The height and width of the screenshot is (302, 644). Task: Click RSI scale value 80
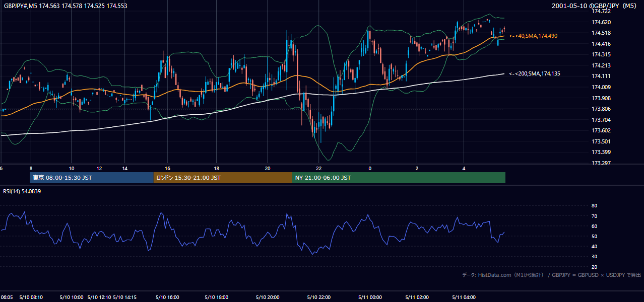point(594,206)
